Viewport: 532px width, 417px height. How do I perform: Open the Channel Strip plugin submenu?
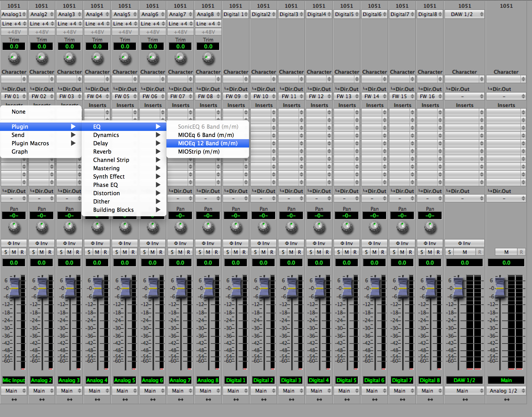coord(124,160)
